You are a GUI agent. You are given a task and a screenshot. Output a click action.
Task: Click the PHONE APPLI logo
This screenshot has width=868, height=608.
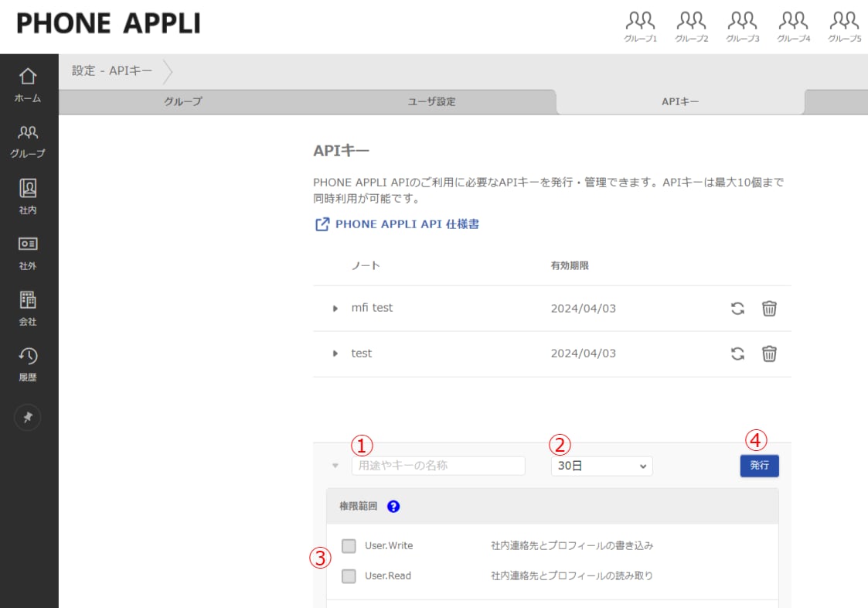tap(108, 23)
